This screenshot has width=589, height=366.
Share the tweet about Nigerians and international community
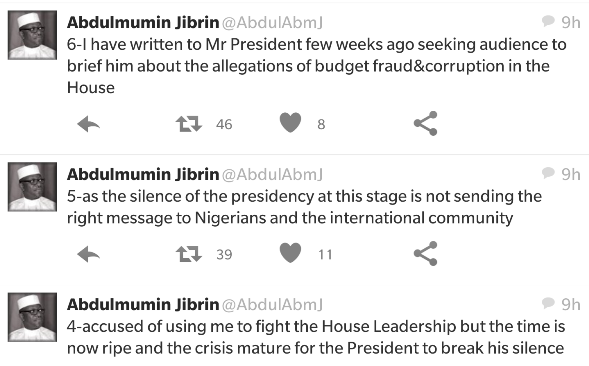pyautogui.click(x=426, y=254)
